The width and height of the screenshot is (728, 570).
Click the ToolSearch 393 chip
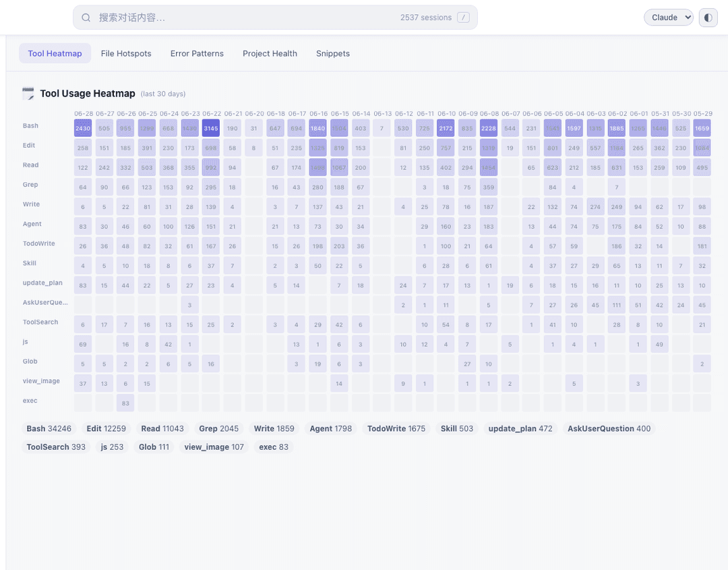click(x=56, y=447)
